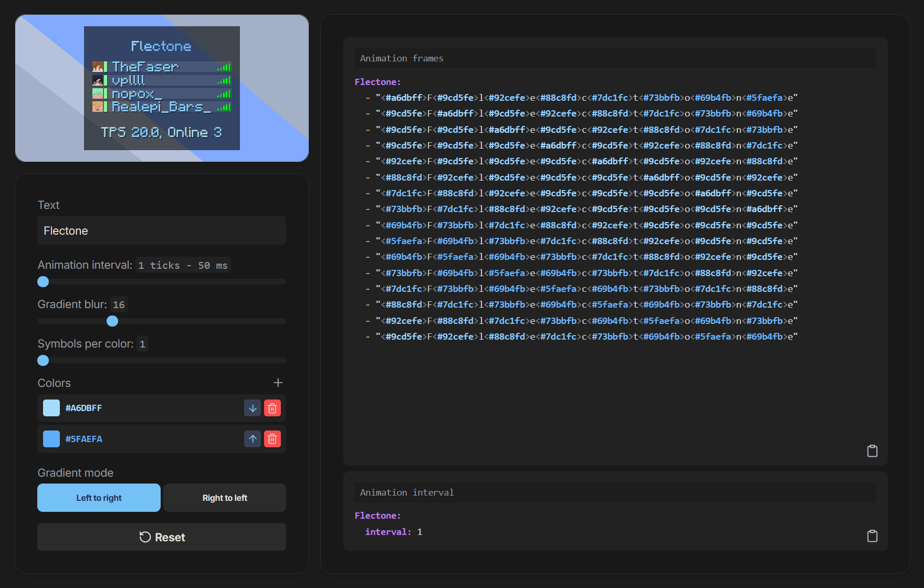Click the Flectone text input field
Screen dimensions: 924x588
(x=162, y=231)
